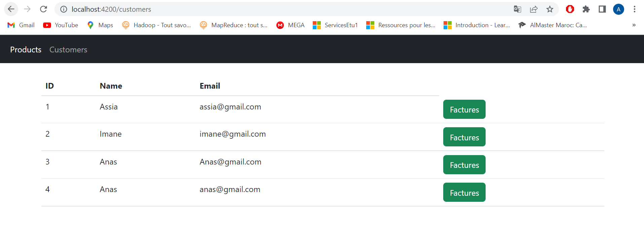Click the ad blocker icon in toolbar
Image resolution: width=644 pixels, height=233 pixels.
[x=570, y=9]
